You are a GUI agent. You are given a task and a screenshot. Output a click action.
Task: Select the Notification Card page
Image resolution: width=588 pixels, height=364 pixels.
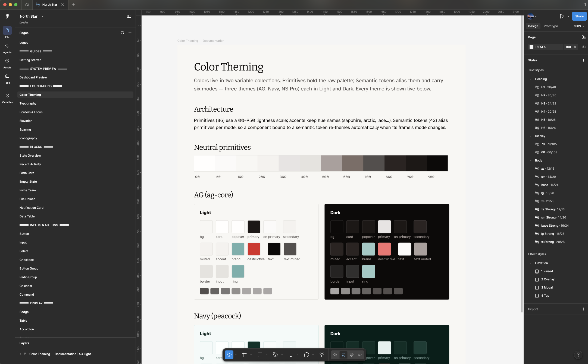pos(75,208)
